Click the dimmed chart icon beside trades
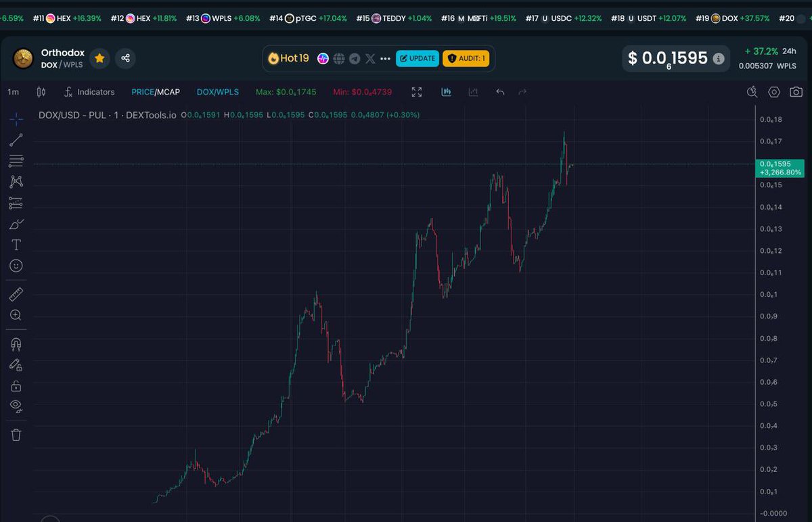This screenshot has height=522, width=812. click(473, 92)
